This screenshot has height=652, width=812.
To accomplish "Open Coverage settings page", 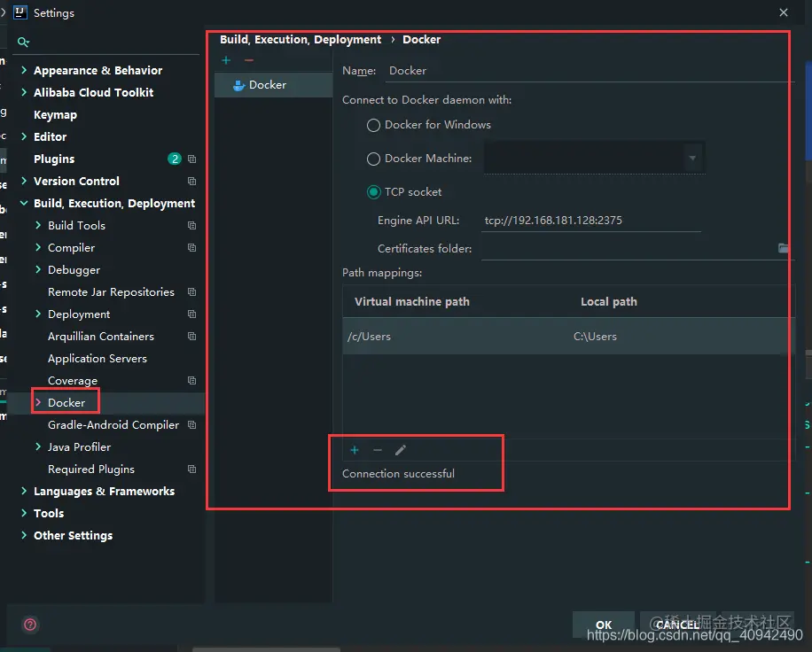I will (73, 380).
